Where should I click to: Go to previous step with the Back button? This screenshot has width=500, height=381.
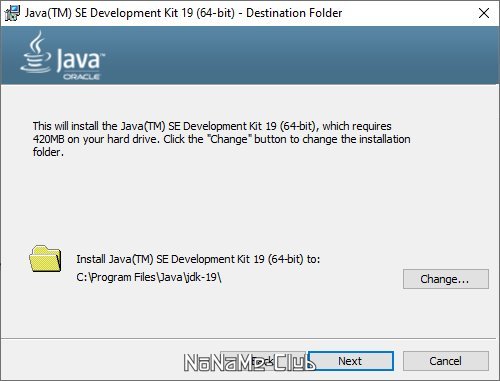click(263, 361)
